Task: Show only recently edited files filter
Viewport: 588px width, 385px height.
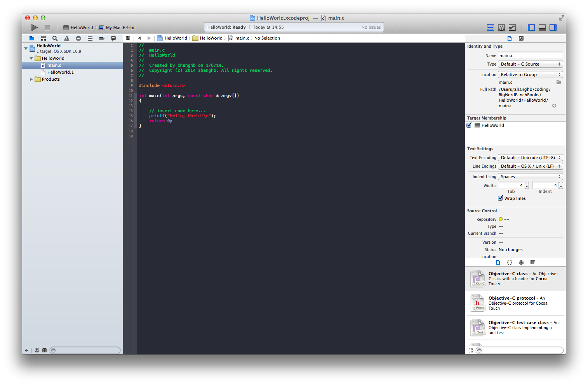Action: pos(37,350)
